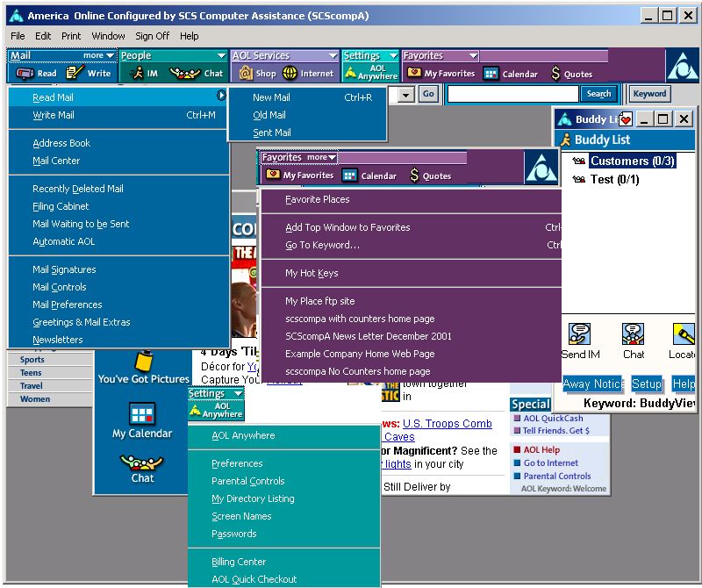Viewport: 702px width, 588px height.
Task: Click the My Calendar icon
Action: pyautogui.click(x=142, y=414)
